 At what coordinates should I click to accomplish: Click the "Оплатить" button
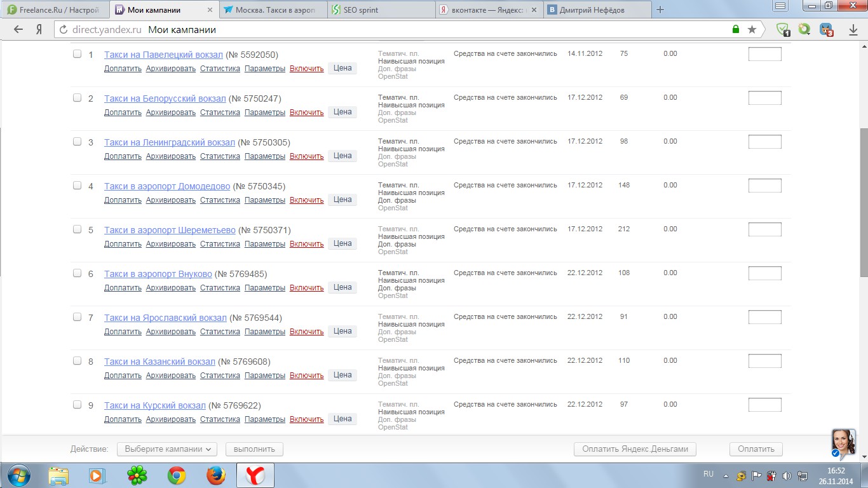pos(756,449)
